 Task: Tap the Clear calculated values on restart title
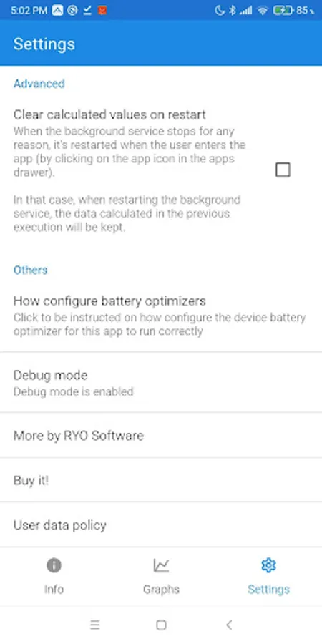tap(109, 114)
